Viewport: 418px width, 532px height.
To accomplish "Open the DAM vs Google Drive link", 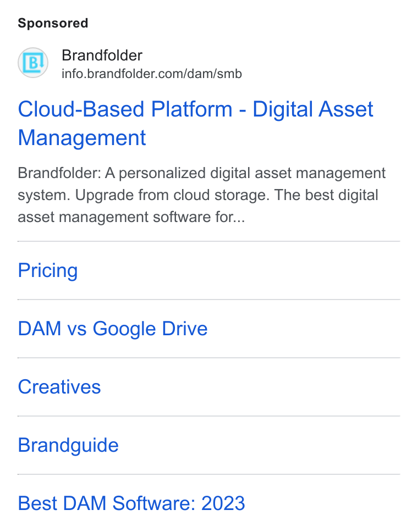I will (113, 329).
